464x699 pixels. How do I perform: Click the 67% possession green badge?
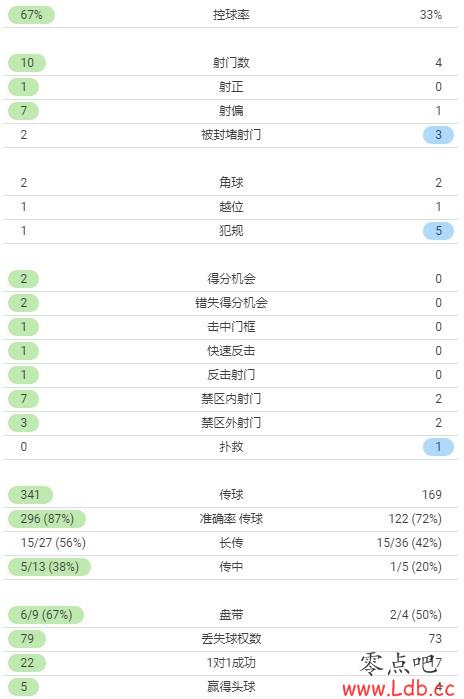point(31,15)
